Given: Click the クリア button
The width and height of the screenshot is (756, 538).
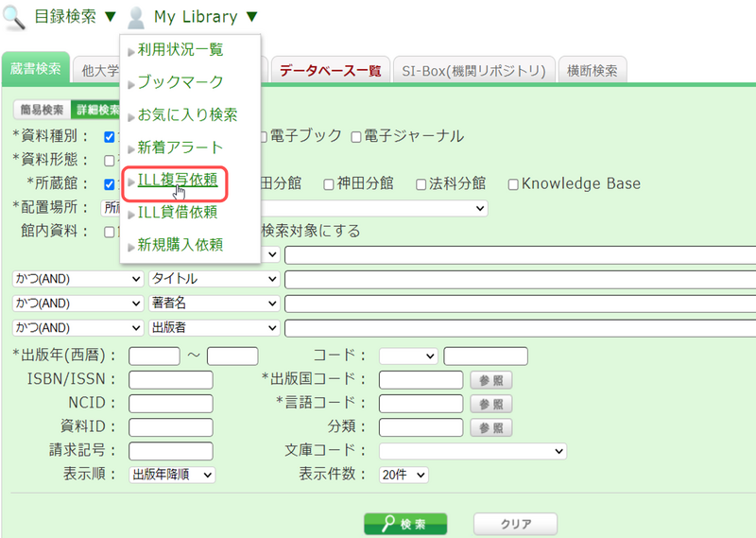Looking at the screenshot, I should (515, 524).
